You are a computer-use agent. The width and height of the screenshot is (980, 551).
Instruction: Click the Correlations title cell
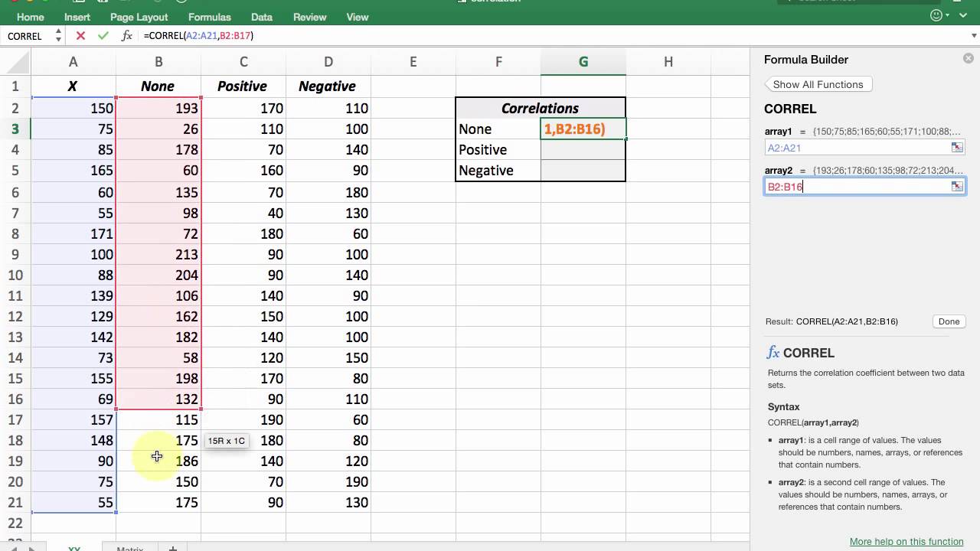(541, 108)
